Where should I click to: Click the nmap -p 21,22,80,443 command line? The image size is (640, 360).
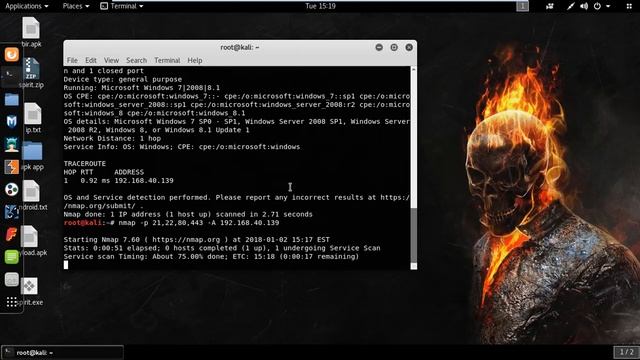171,223
